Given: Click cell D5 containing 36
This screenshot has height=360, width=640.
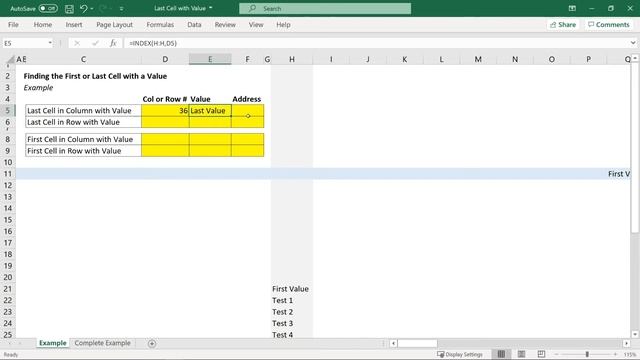Looking at the screenshot, I should (165, 111).
